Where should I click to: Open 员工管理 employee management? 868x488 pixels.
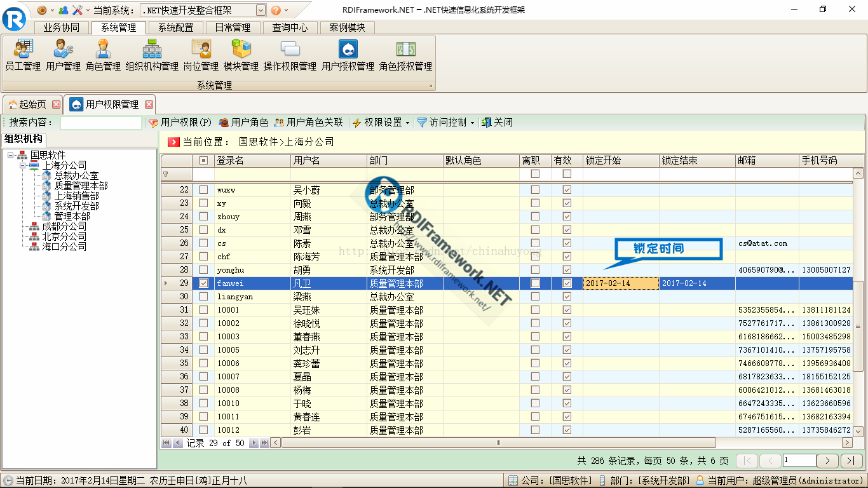[23, 55]
